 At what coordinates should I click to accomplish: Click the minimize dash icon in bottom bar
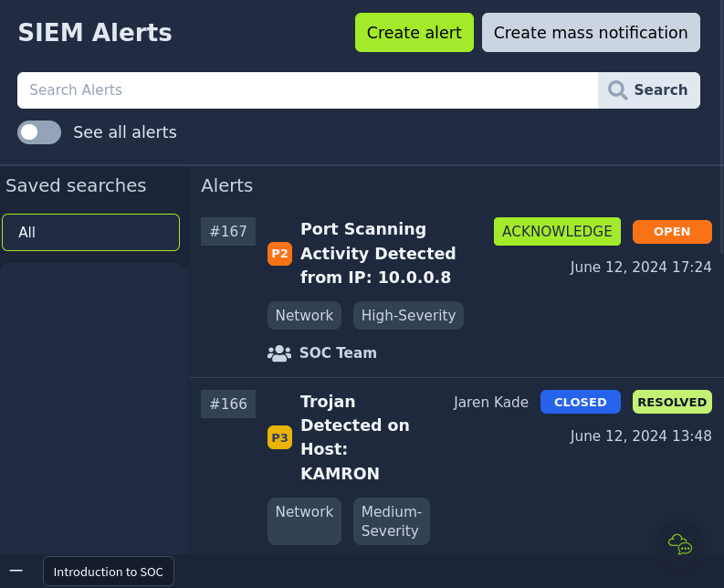16,571
